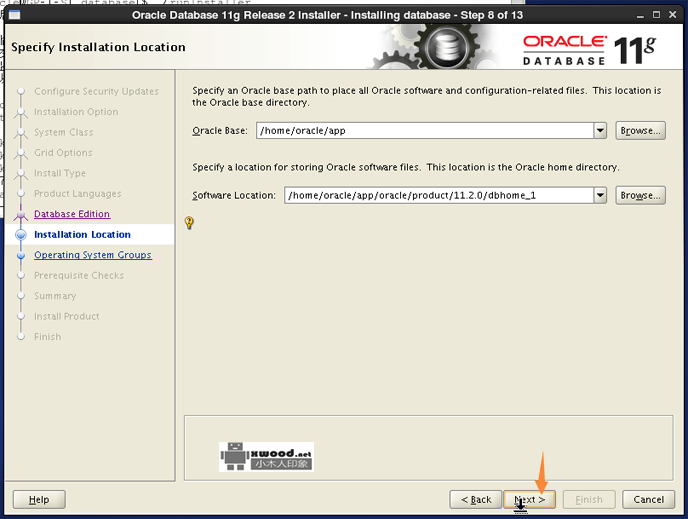Browse for the Oracle Base directory

pos(640,131)
